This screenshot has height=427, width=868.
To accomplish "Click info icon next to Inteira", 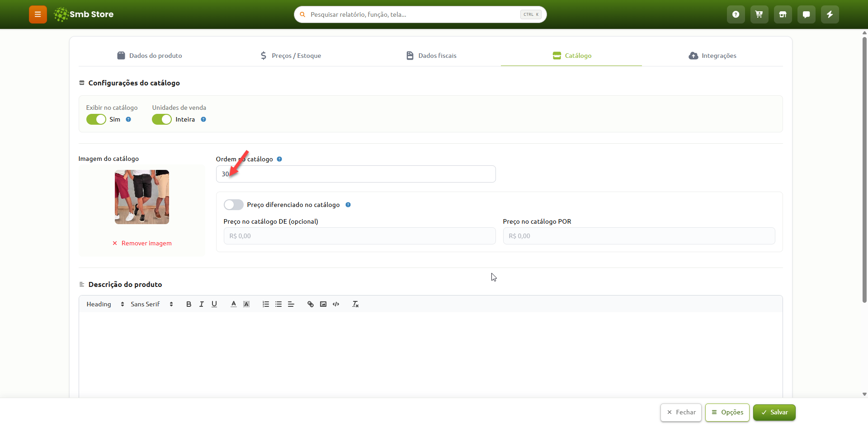I will pos(203,119).
